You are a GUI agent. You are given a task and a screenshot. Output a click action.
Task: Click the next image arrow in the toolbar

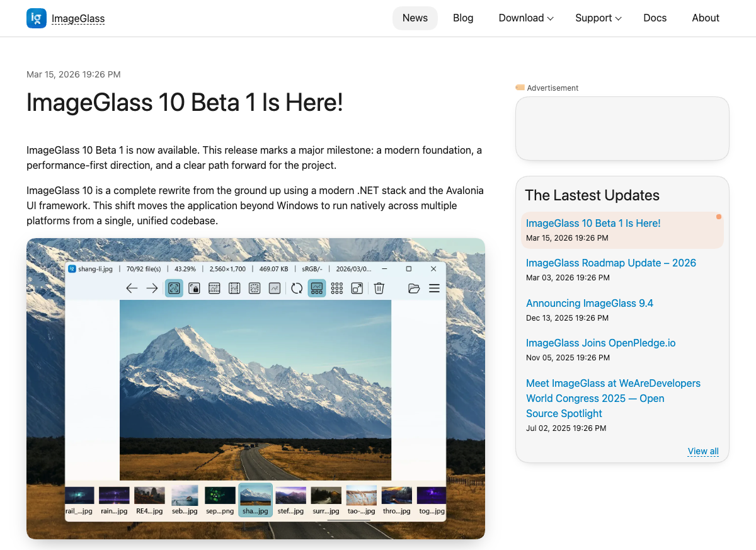[151, 288]
